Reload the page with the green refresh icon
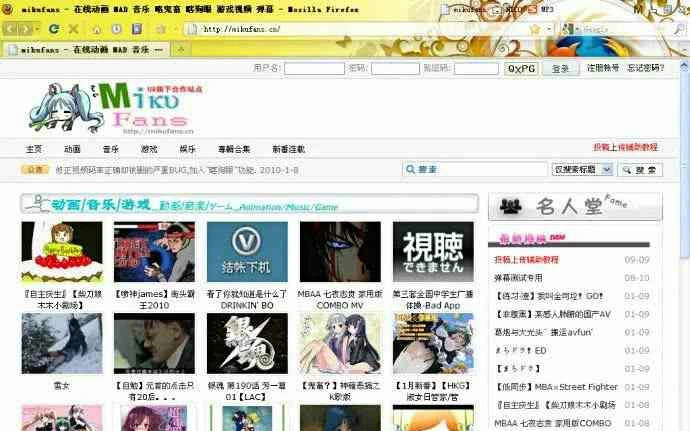This screenshot has width=690, height=431. 54,29
